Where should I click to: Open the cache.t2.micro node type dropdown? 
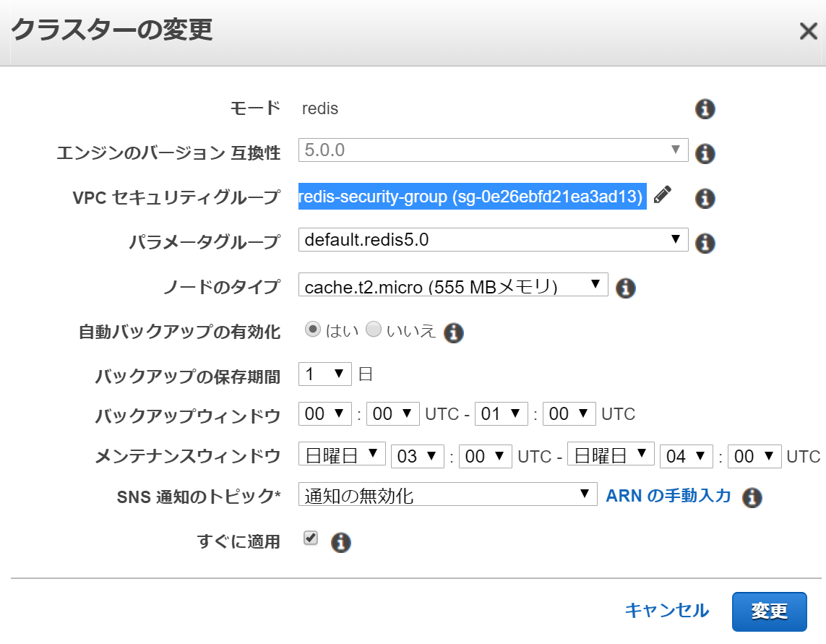pos(453,285)
